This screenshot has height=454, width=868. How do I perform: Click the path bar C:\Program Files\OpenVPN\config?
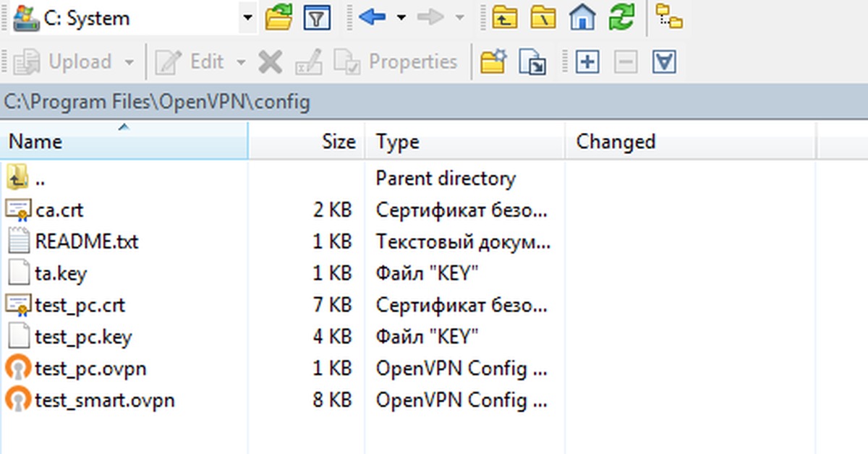(434, 102)
